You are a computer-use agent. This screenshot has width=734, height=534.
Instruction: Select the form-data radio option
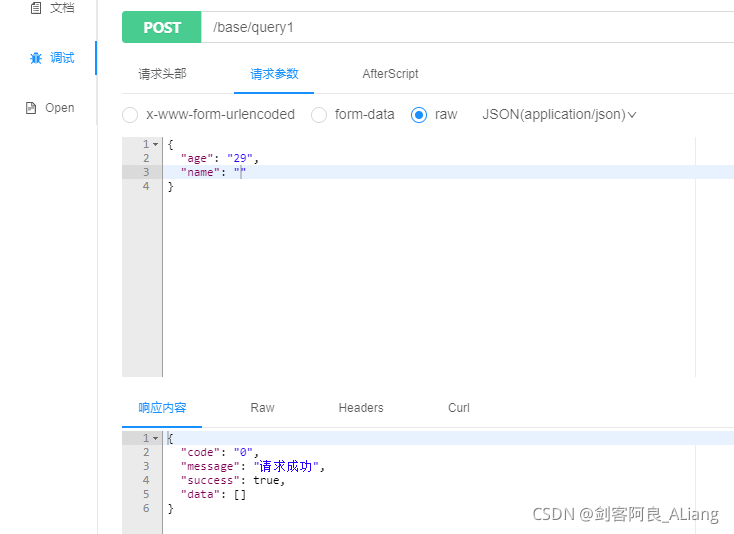pyautogui.click(x=319, y=115)
